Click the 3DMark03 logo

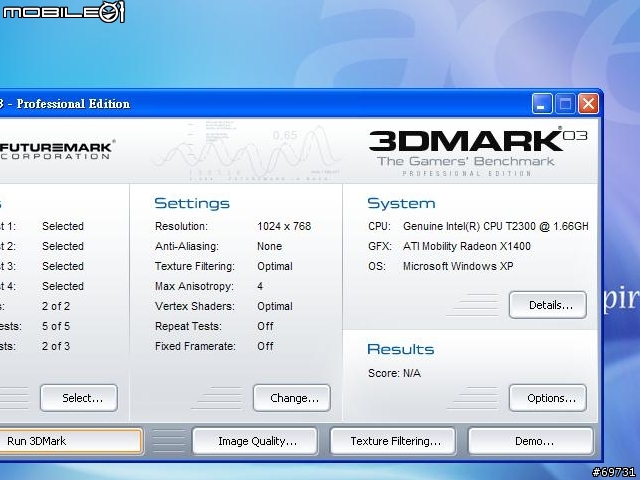pos(478,151)
